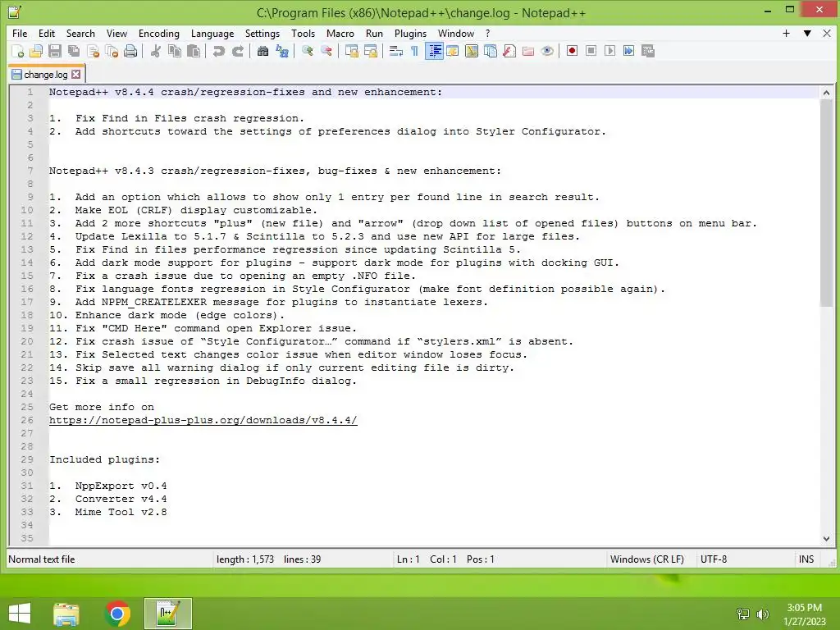Click the Open file folder icon
840x630 pixels.
tap(36, 51)
